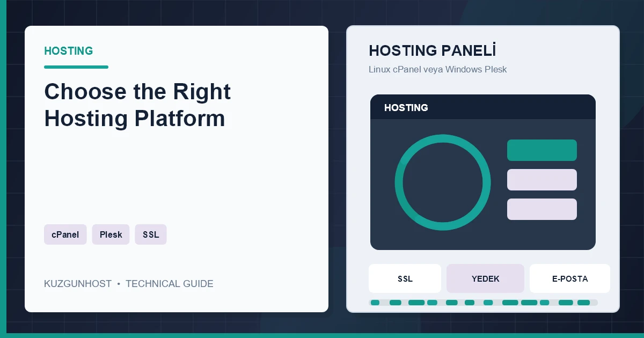Click the SSL tag chip on left card
The width and height of the screenshot is (644, 338).
click(x=151, y=234)
